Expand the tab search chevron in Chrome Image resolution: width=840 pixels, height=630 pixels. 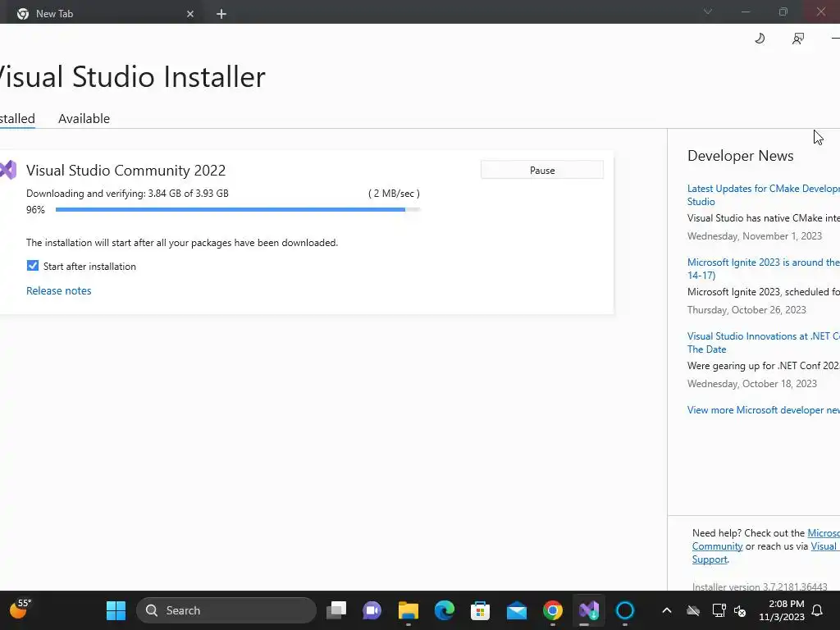(708, 11)
